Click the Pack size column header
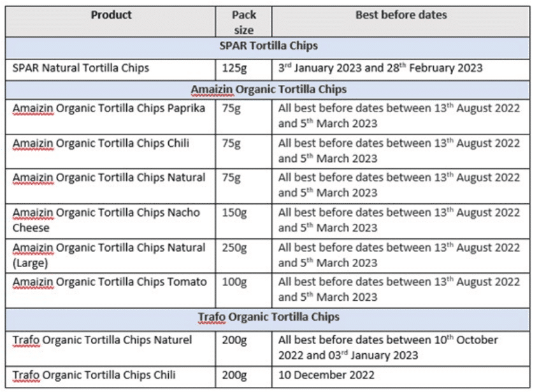The width and height of the screenshot is (539, 392). click(244, 22)
